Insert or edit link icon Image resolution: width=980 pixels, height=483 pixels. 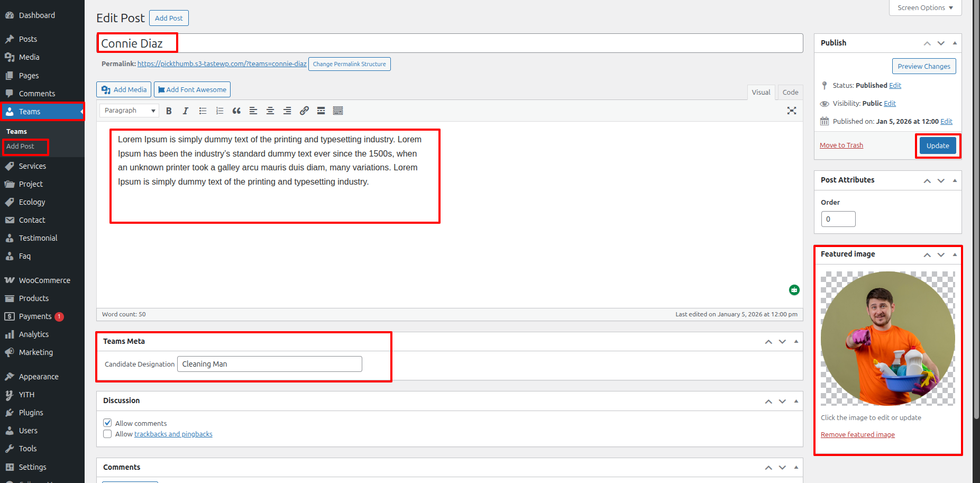[304, 111]
